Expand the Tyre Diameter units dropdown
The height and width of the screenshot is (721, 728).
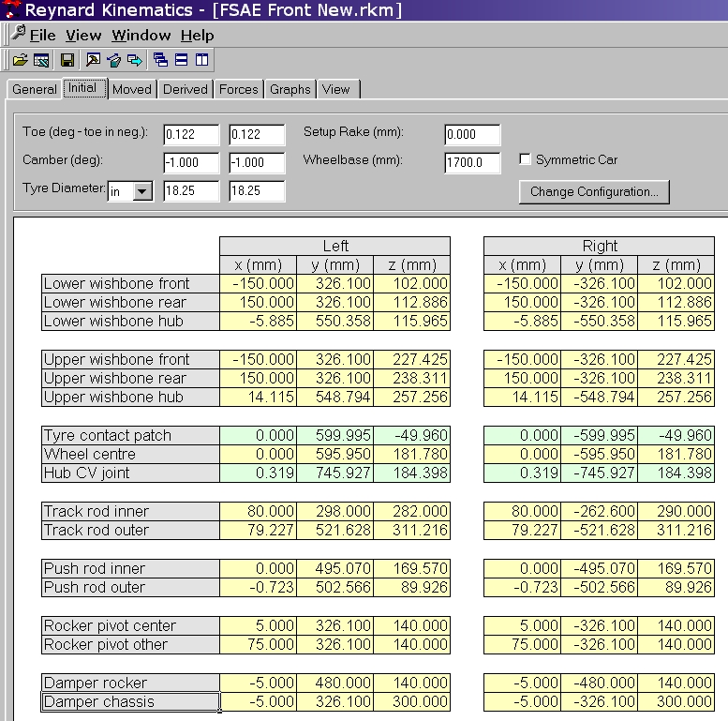(x=142, y=191)
